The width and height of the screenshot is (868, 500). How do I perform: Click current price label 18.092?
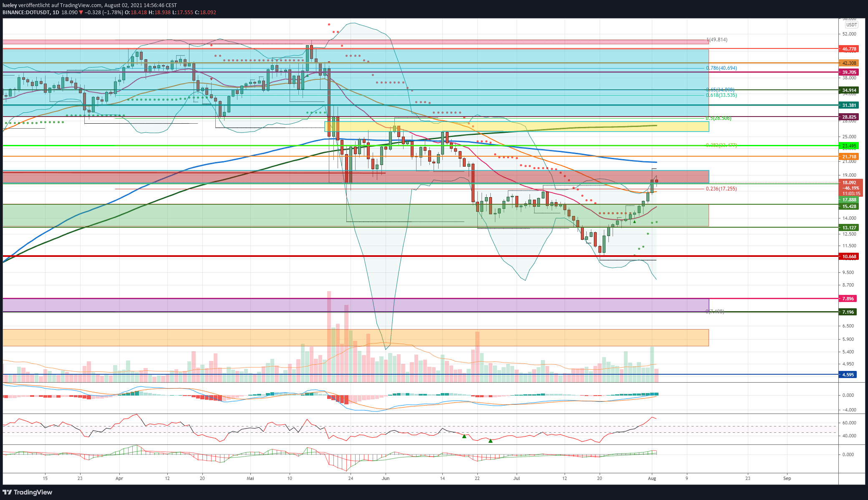click(x=850, y=183)
